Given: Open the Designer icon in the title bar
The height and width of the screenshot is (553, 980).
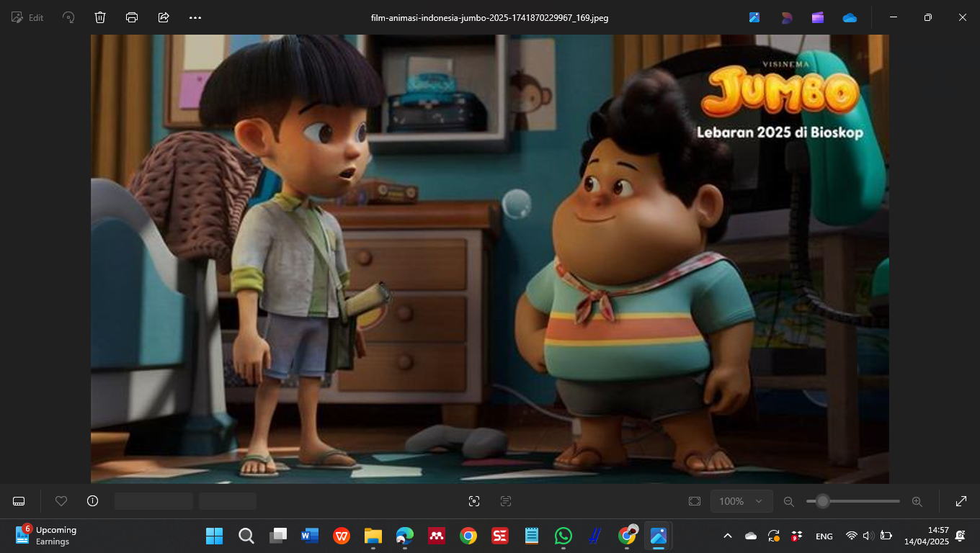Looking at the screenshot, I should tap(786, 17).
